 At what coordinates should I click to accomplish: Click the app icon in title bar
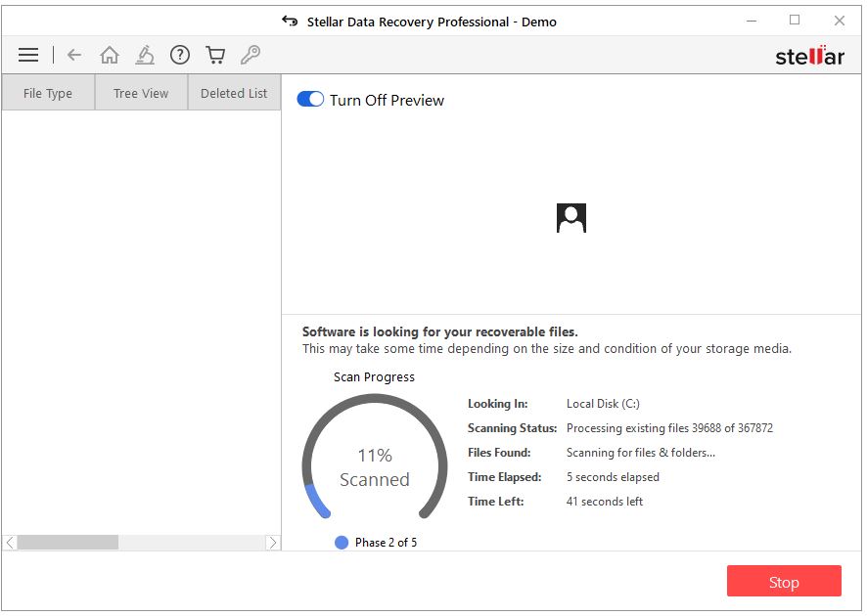(290, 21)
